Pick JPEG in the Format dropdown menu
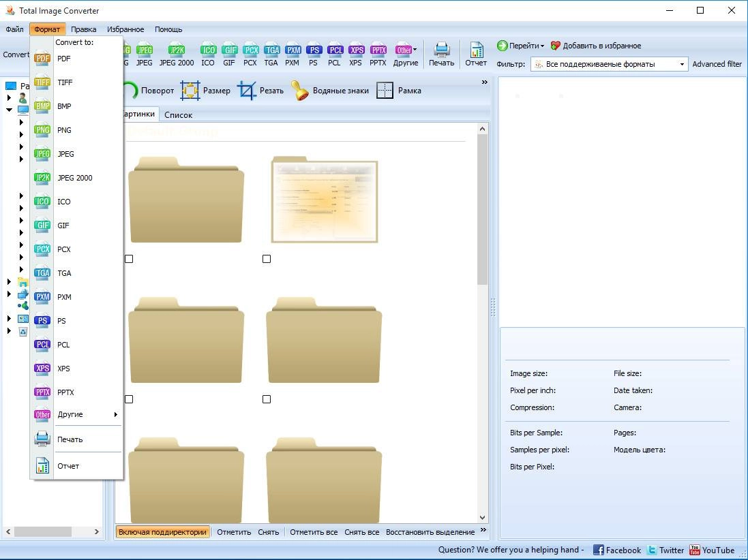 click(x=76, y=154)
